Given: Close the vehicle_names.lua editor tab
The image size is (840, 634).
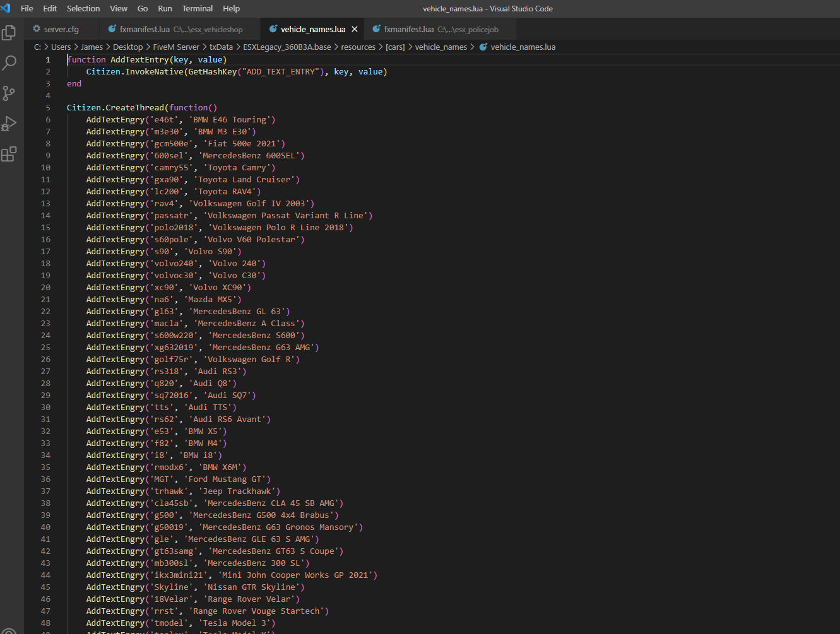Looking at the screenshot, I should tap(355, 29).
